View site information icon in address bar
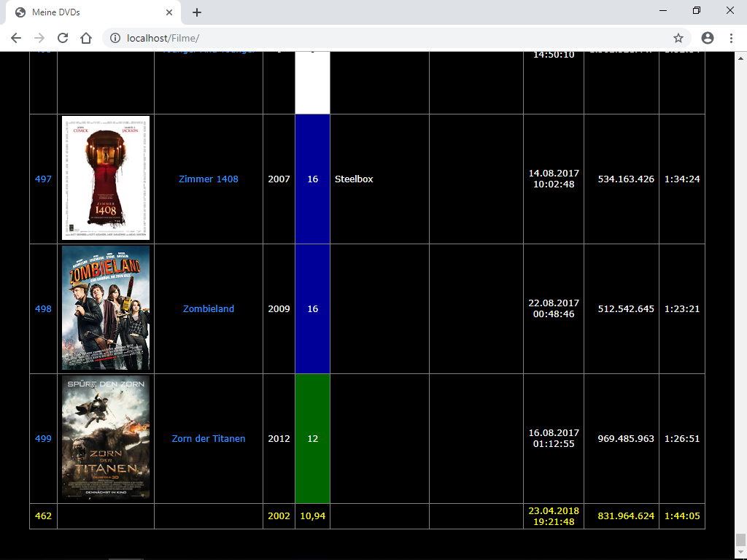The height and width of the screenshot is (560, 747). click(x=115, y=38)
